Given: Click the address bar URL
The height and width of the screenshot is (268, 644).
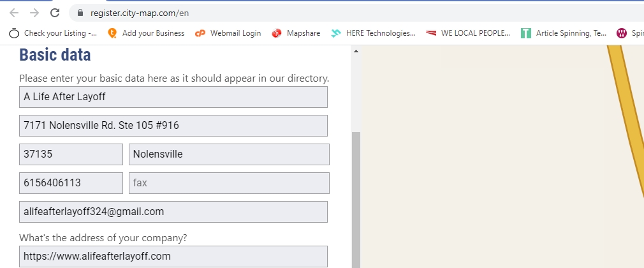Looking at the screenshot, I should 140,13.
